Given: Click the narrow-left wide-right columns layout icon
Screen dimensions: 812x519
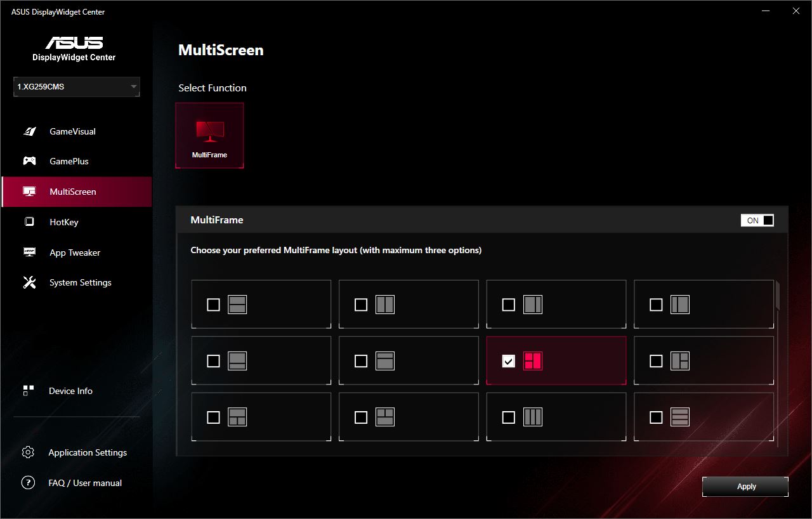Looking at the screenshot, I should [x=680, y=305].
